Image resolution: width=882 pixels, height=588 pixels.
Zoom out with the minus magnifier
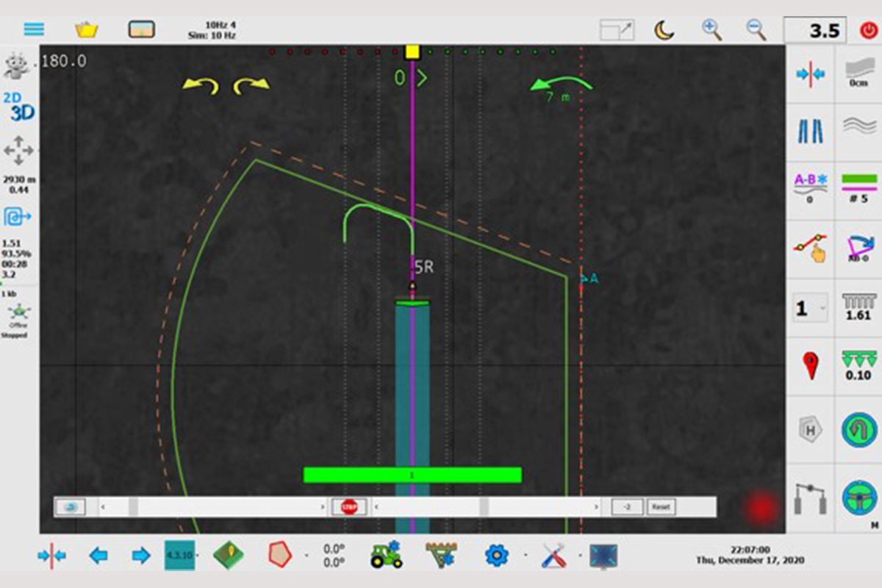pos(756,29)
